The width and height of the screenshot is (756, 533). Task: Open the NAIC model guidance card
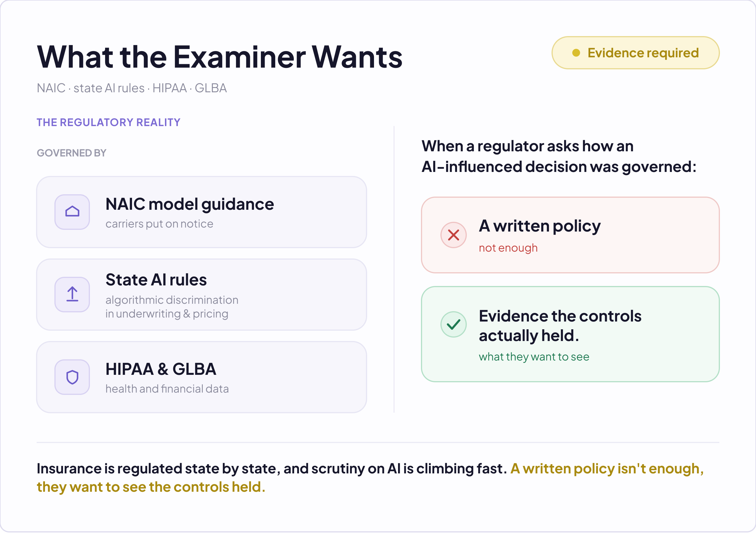pyautogui.click(x=202, y=212)
